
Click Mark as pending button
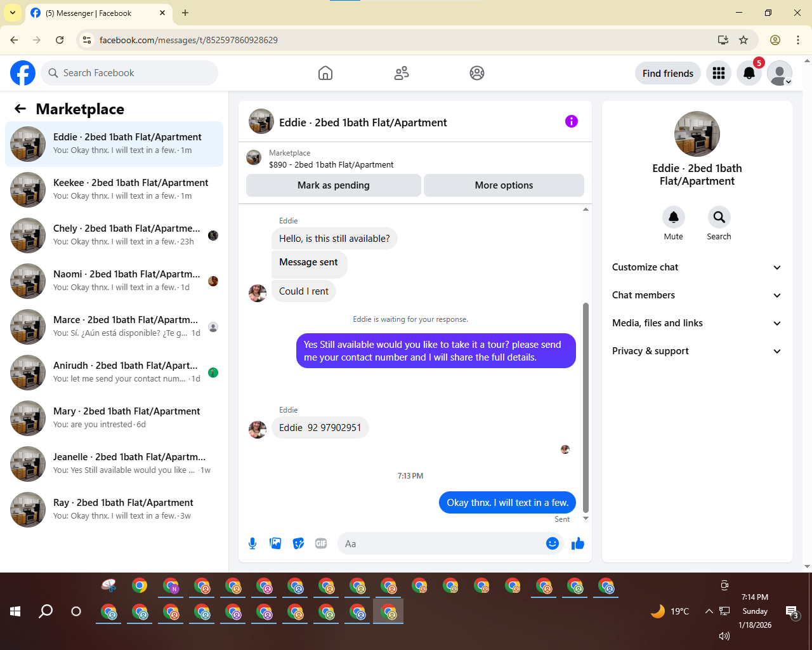point(334,185)
